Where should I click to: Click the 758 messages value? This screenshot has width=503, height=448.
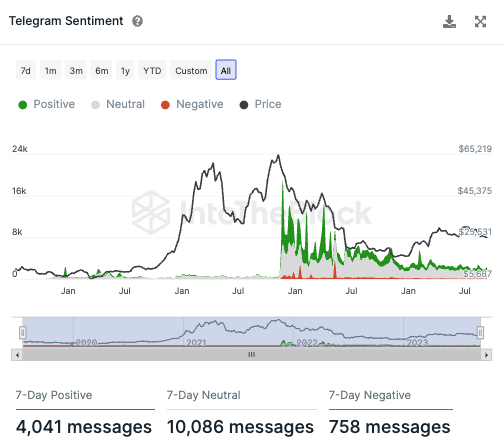tap(389, 427)
